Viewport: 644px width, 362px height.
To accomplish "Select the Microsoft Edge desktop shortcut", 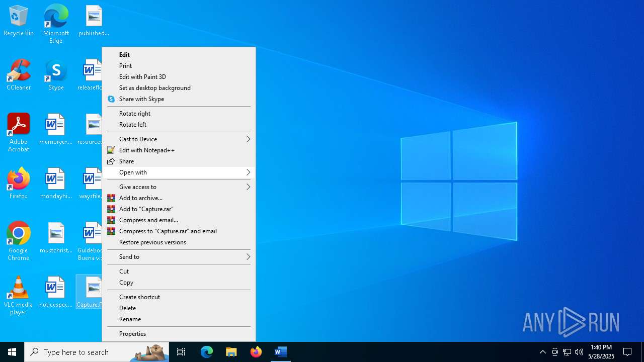I will click(56, 24).
